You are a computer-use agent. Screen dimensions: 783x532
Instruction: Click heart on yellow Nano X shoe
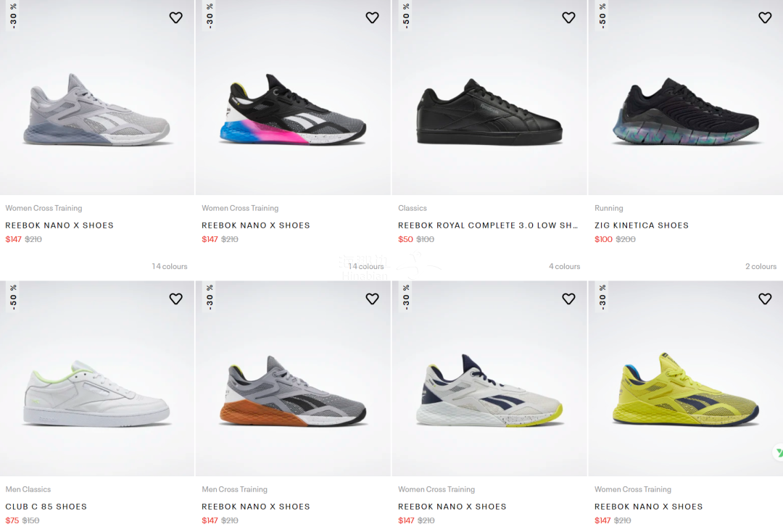765,299
